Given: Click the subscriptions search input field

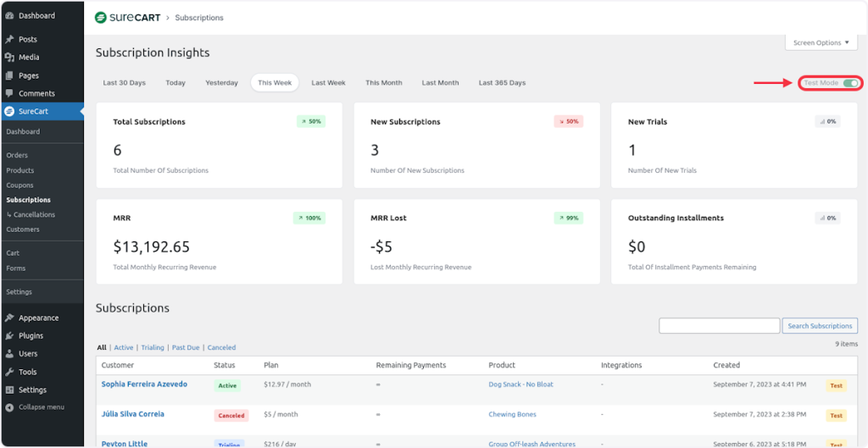Looking at the screenshot, I should pos(719,326).
